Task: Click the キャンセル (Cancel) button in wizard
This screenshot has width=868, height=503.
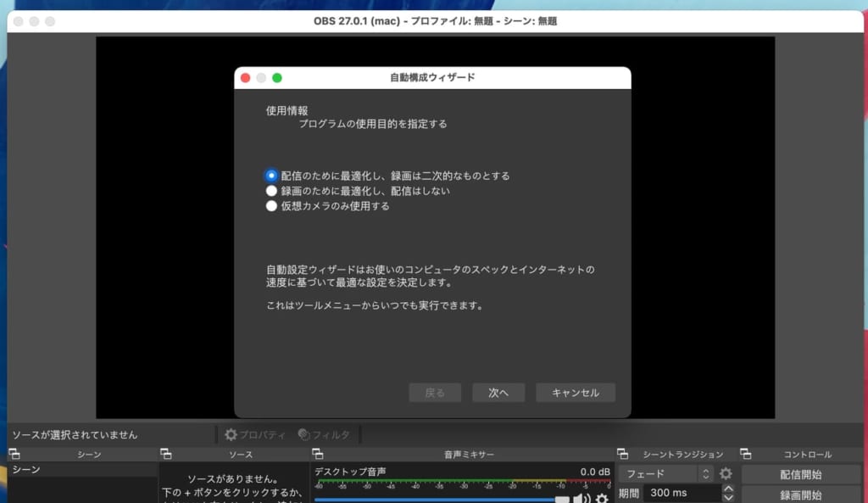Action: tap(576, 393)
